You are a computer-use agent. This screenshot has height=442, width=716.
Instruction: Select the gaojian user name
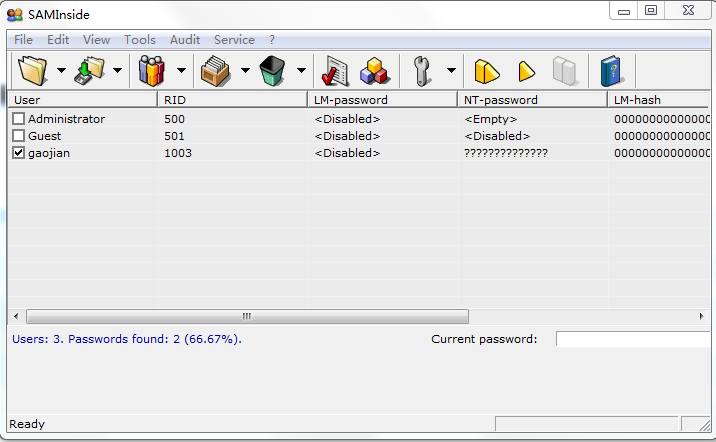click(49, 153)
